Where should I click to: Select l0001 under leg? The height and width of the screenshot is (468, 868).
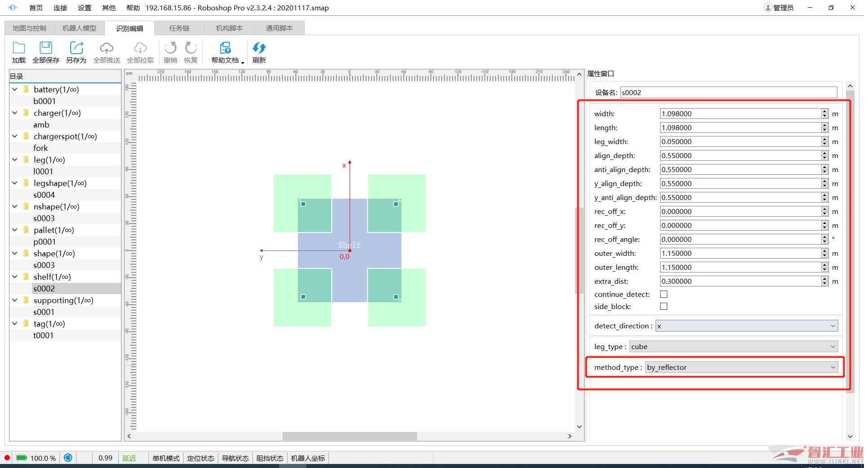pyautogui.click(x=43, y=171)
